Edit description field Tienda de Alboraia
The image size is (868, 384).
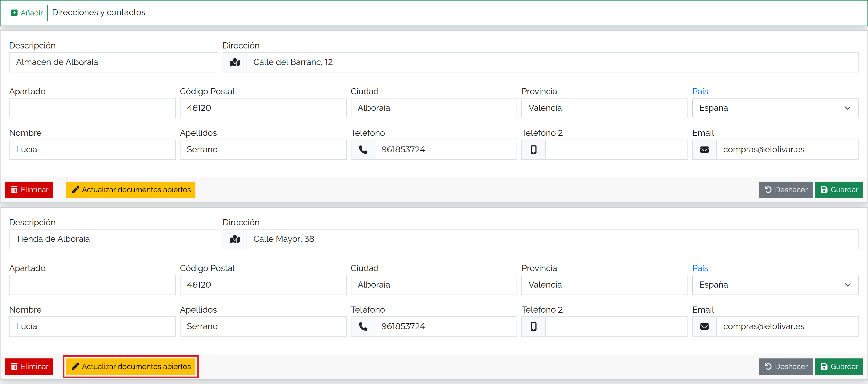point(113,239)
